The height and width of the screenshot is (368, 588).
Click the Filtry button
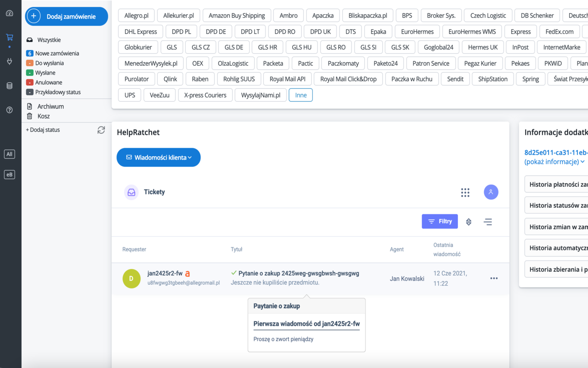click(440, 221)
